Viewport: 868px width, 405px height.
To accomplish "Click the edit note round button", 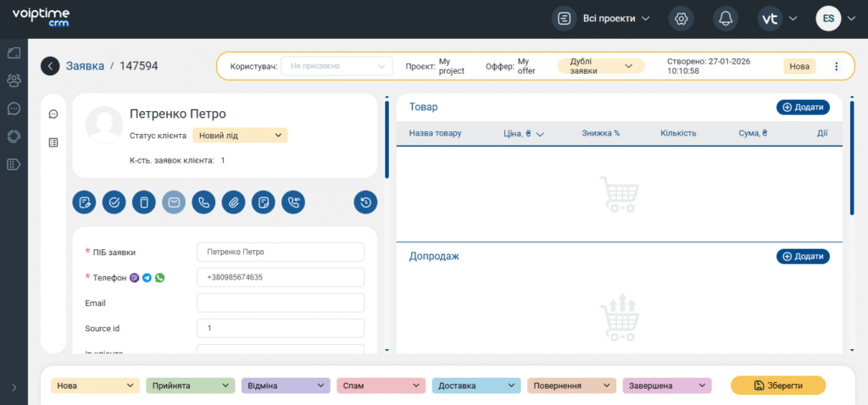I will [84, 202].
